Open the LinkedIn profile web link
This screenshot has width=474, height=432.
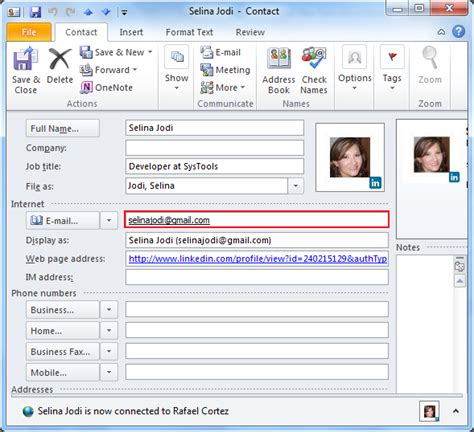pyautogui.click(x=257, y=259)
